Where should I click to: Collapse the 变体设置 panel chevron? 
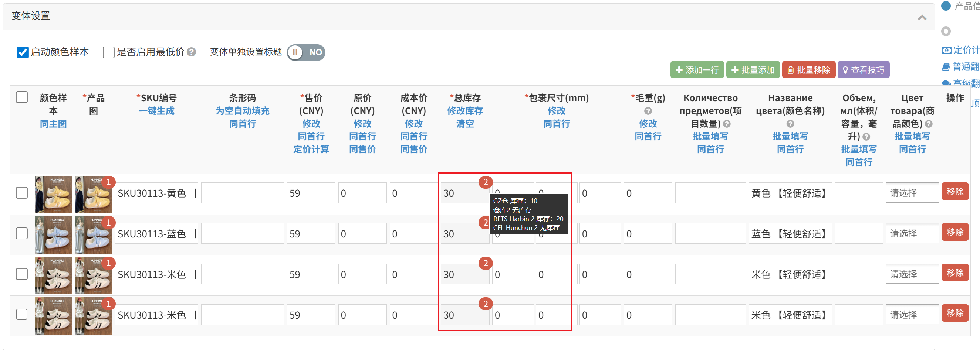[x=922, y=17]
